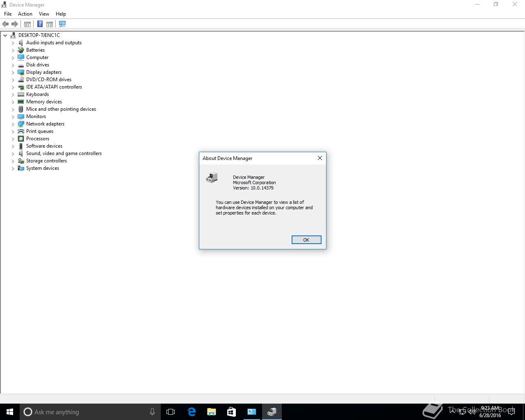The image size is (525, 420).
Task: Expand the IDE ATA/ATAPI controllers arrow
Action: click(13, 87)
